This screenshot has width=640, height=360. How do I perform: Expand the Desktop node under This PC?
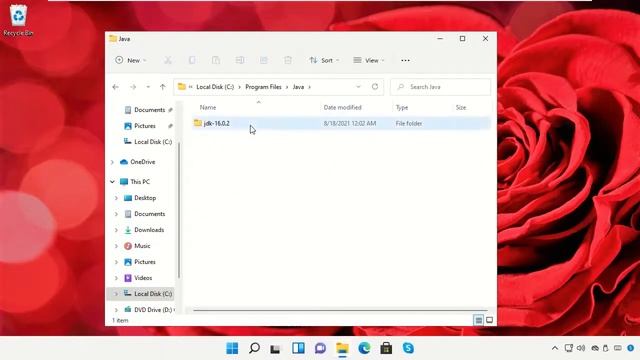[116, 198]
